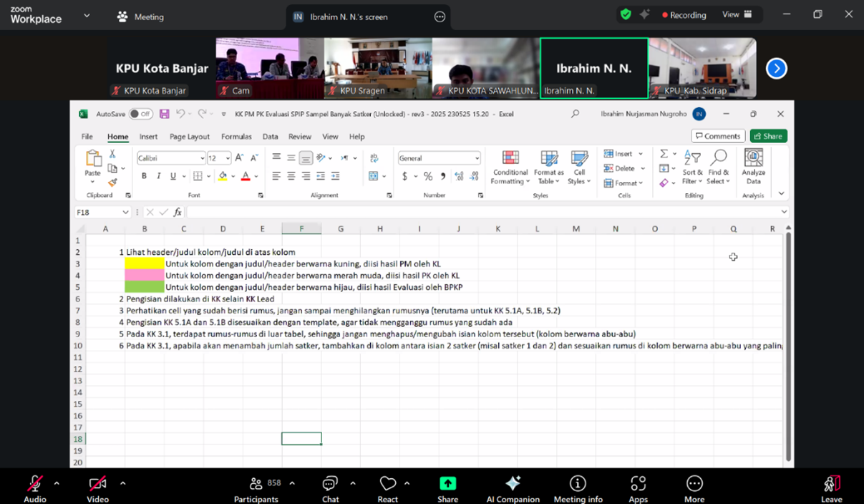Open the Participants list
This screenshot has height=504, width=864.
point(256,484)
